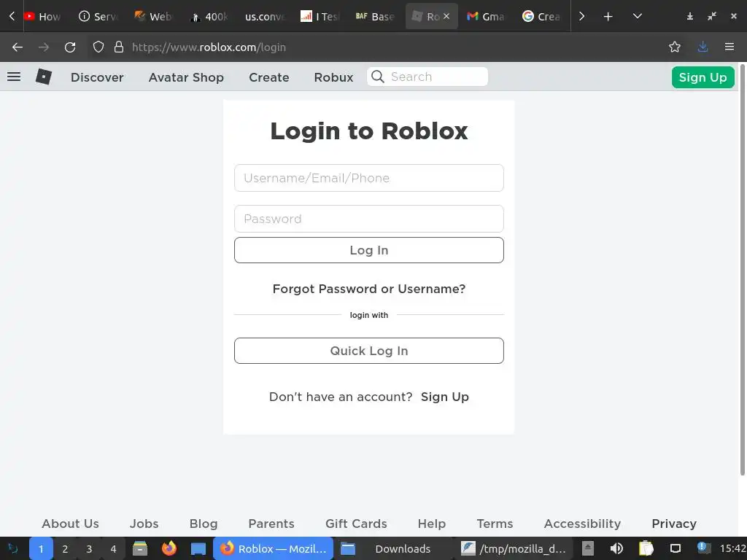
Task: Click Sign Up link below form
Action: coord(444,397)
